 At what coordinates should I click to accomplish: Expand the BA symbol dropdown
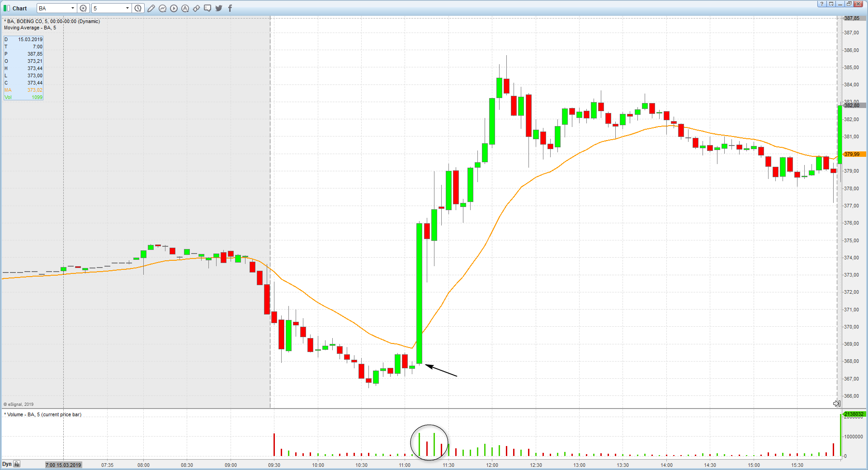(x=72, y=8)
